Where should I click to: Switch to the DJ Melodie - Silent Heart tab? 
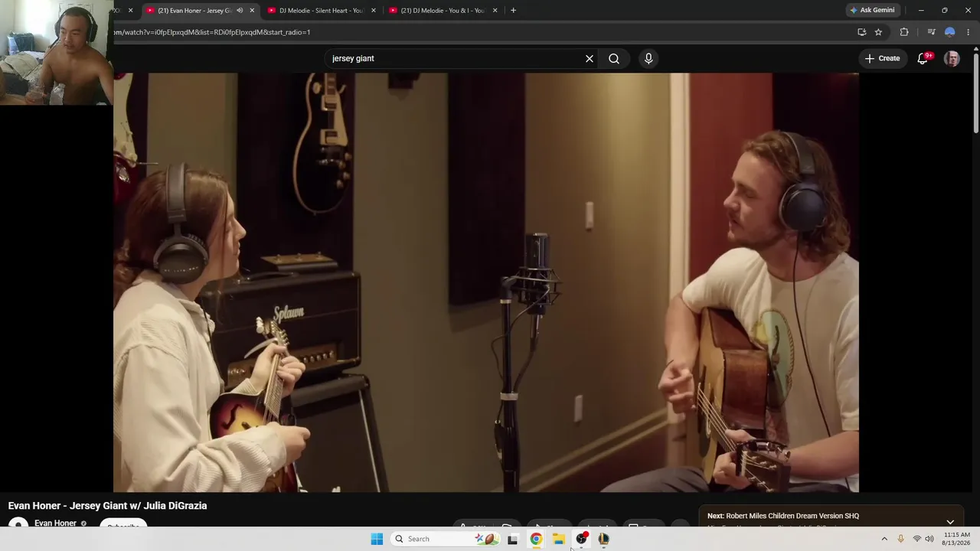tap(322, 11)
